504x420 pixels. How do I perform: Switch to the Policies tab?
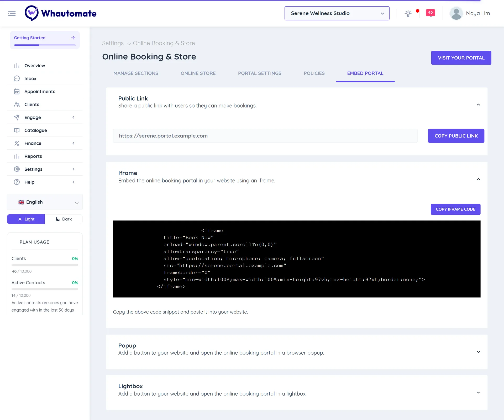pos(314,73)
